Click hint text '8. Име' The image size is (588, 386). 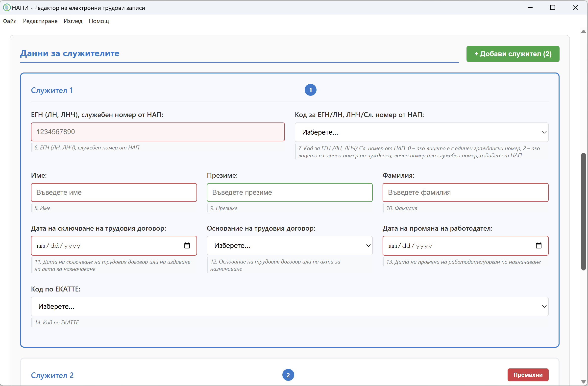pyautogui.click(x=42, y=208)
